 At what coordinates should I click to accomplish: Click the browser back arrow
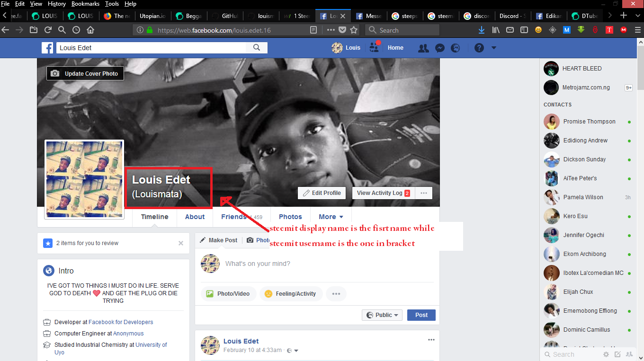point(6,30)
